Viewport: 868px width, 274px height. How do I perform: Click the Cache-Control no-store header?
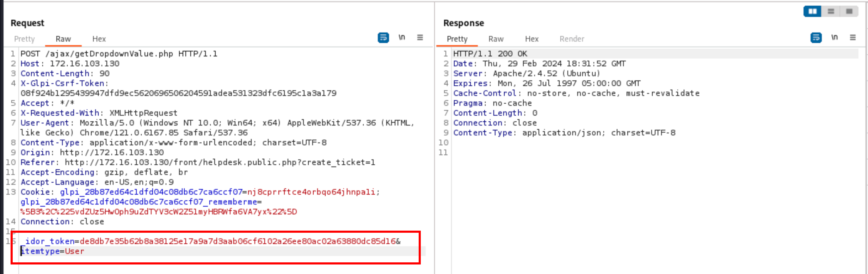(577, 93)
